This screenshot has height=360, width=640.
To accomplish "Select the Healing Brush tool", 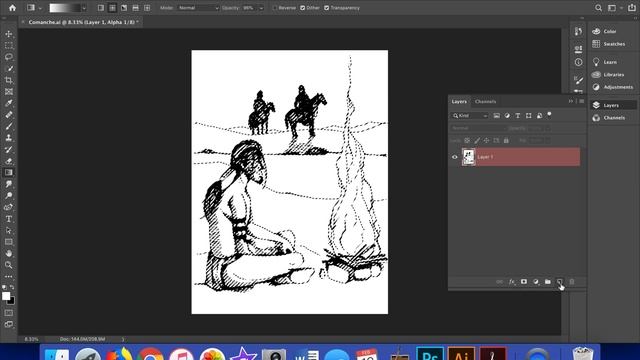I will [9, 115].
